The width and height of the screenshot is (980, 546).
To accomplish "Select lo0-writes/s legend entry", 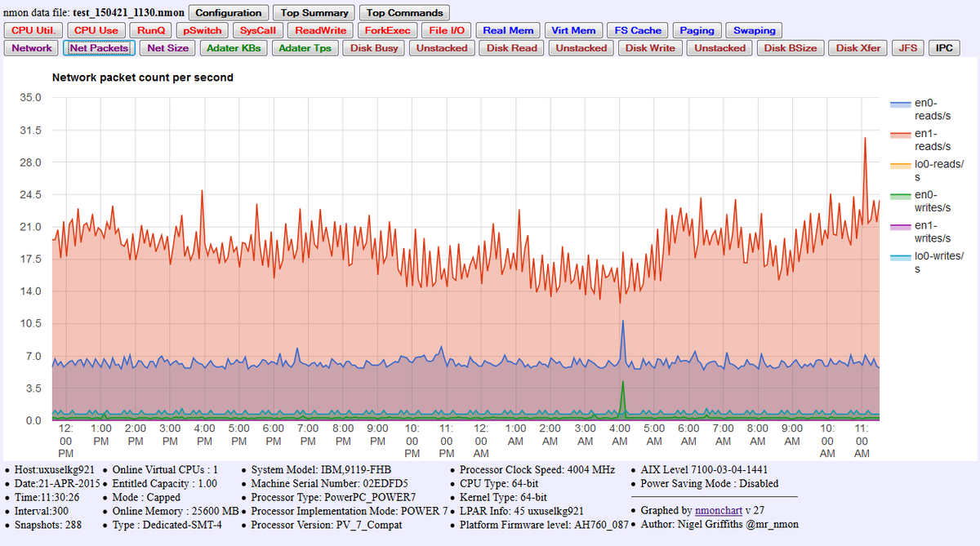I will [927, 263].
